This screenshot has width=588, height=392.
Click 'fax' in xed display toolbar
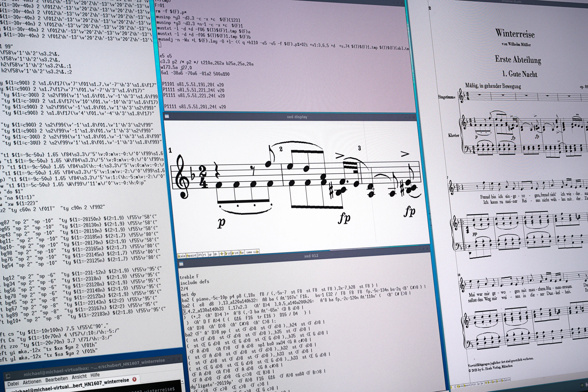point(242,252)
